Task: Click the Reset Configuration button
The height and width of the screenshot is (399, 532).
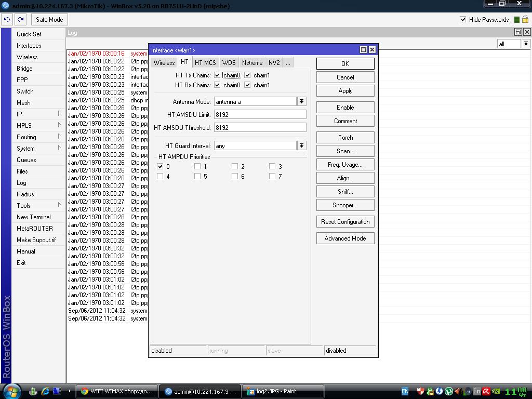Action: 345,221
